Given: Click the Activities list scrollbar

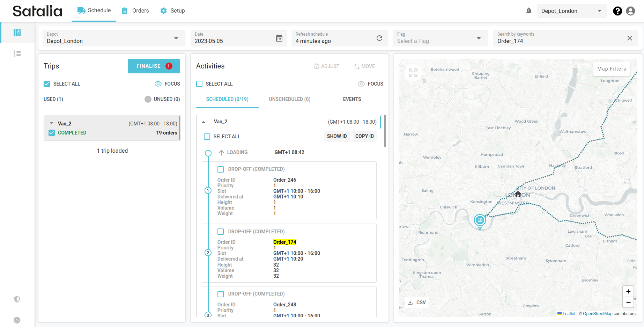Looking at the screenshot, I should 385,131.
